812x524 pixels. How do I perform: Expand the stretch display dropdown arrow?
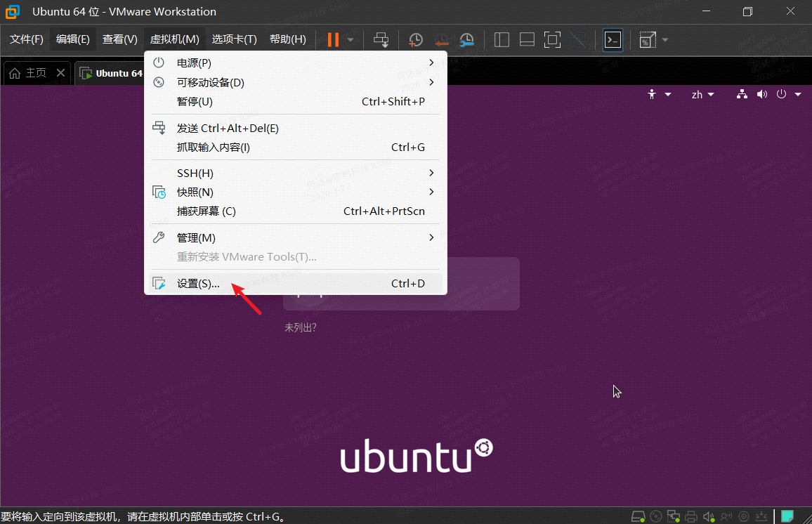[665, 40]
